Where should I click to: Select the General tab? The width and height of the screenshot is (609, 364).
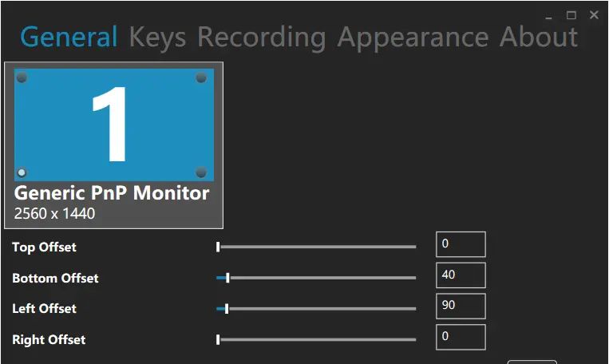[69, 37]
